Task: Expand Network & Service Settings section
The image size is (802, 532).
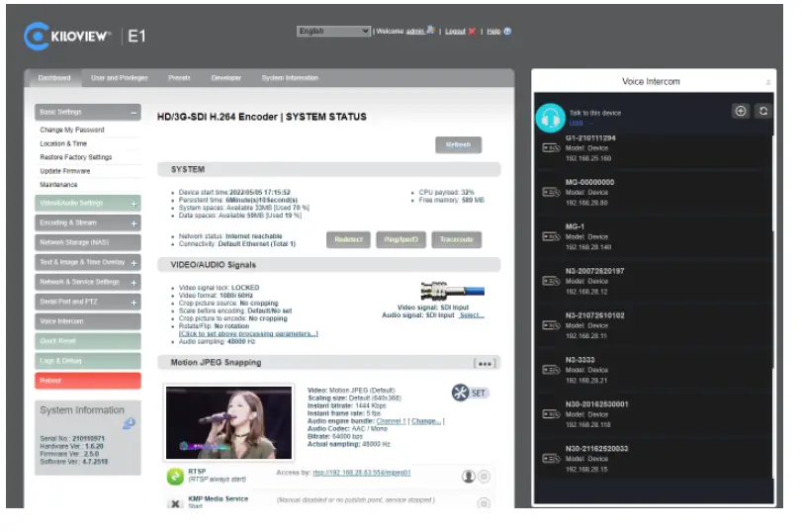Action: point(134,283)
